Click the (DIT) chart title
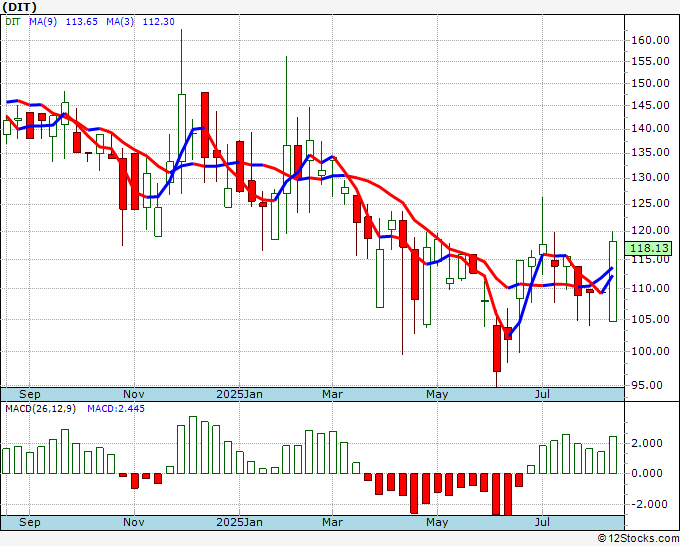Screen dimensions: 680x546 tap(19, 7)
